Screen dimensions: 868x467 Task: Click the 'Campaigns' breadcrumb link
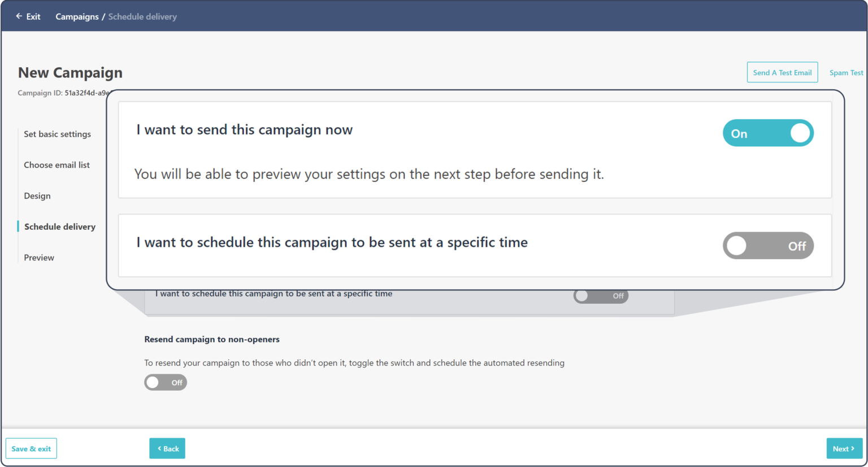[77, 16]
